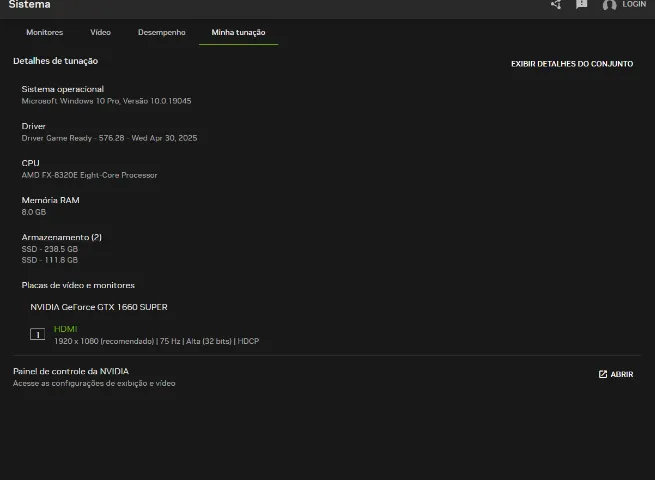Click Acesse as configurações de exibição text
The width and height of the screenshot is (655, 480).
click(x=94, y=383)
